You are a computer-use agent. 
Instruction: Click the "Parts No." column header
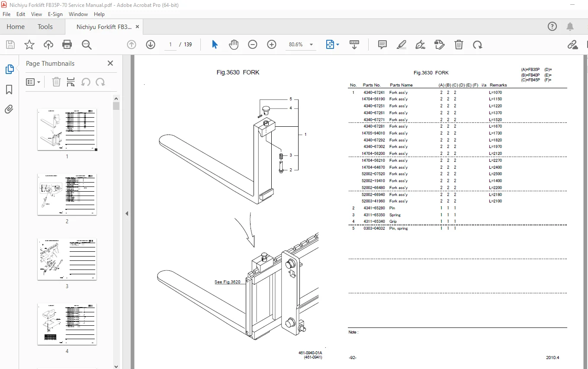pos(372,85)
